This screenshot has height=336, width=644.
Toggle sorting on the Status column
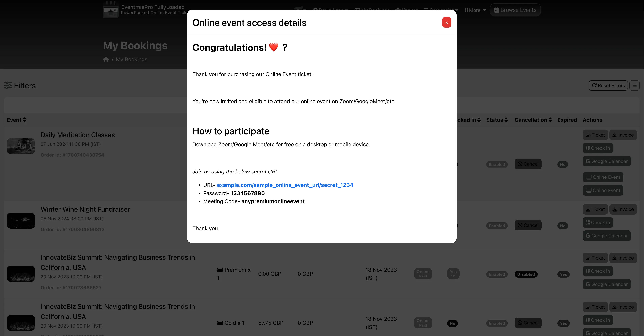click(497, 120)
